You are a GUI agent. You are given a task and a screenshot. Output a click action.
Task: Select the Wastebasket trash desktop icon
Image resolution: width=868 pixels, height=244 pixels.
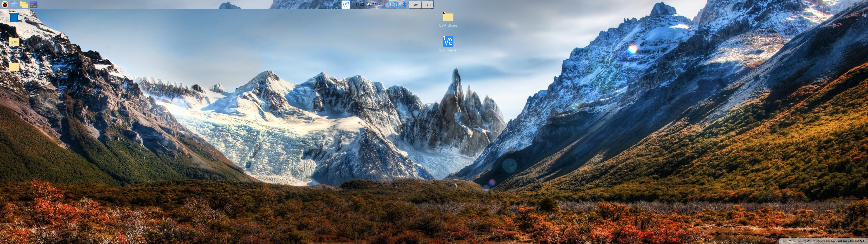pos(14,17)
